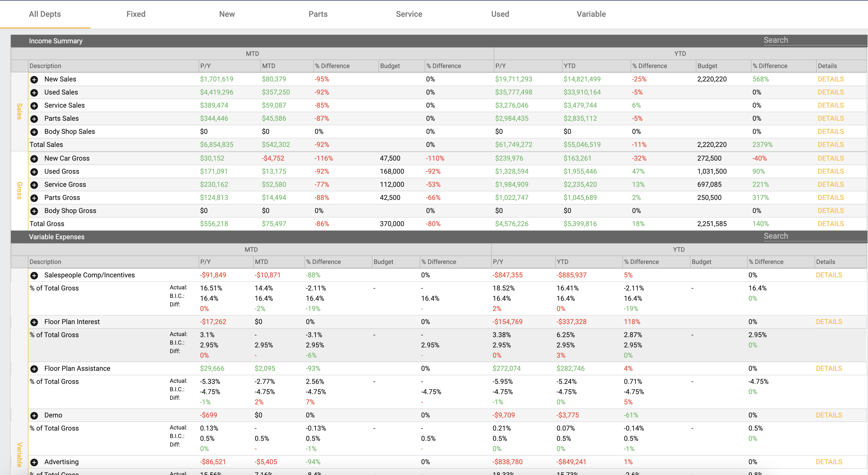Open DETAILS for Salespeople Comp/Incentives
Viewport: 868px width, 475px height.
point(829,275)
